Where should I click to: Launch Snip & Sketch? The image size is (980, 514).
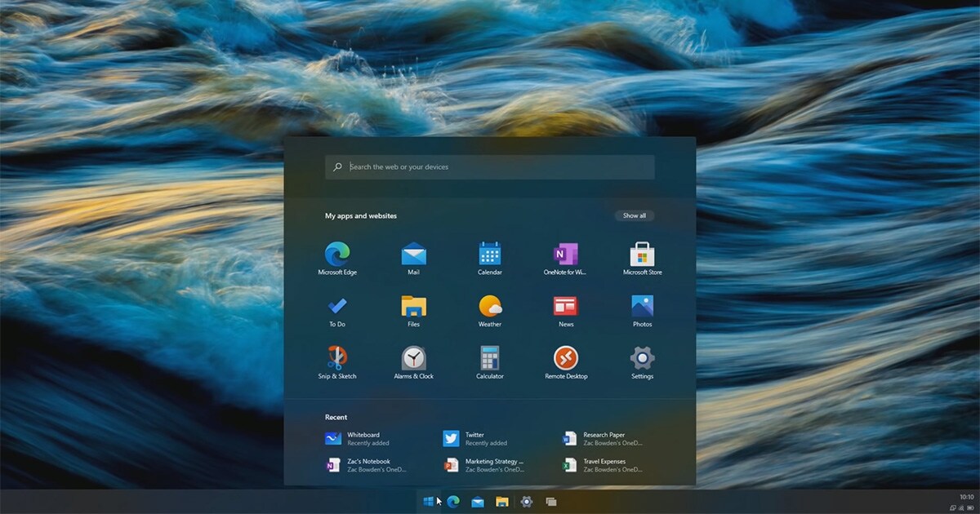337,359
